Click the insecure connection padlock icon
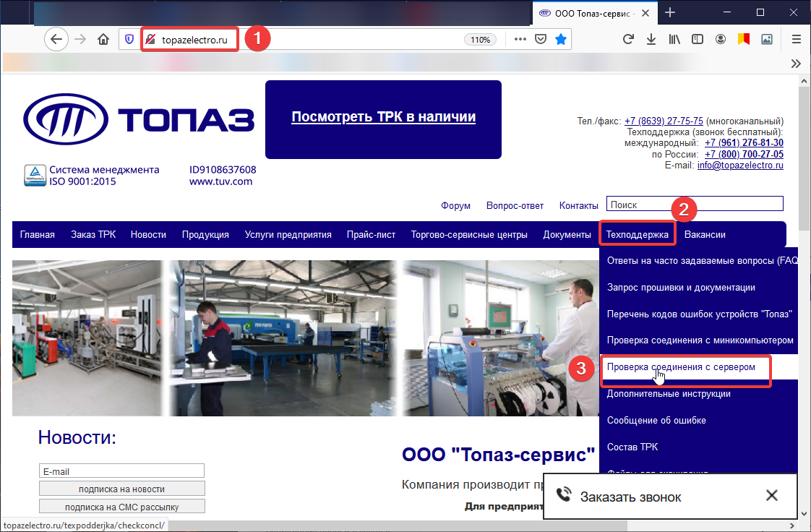This screenshot has height=532, width=811. pyautogui.click(x=150, y=39)
